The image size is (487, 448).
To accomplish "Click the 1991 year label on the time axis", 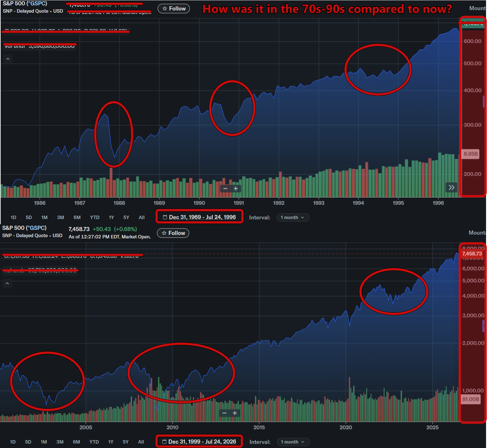I will [x=239, y=203].
